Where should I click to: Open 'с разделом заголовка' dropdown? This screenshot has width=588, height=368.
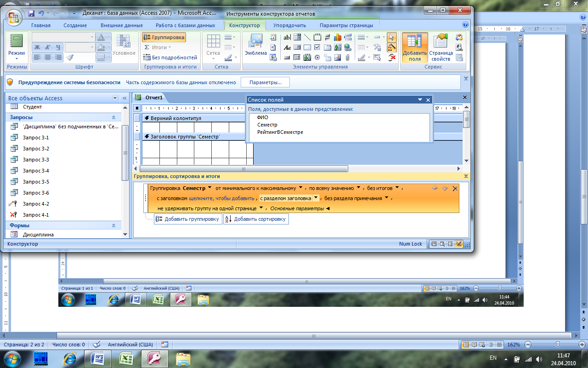click(x=316, y=198)
